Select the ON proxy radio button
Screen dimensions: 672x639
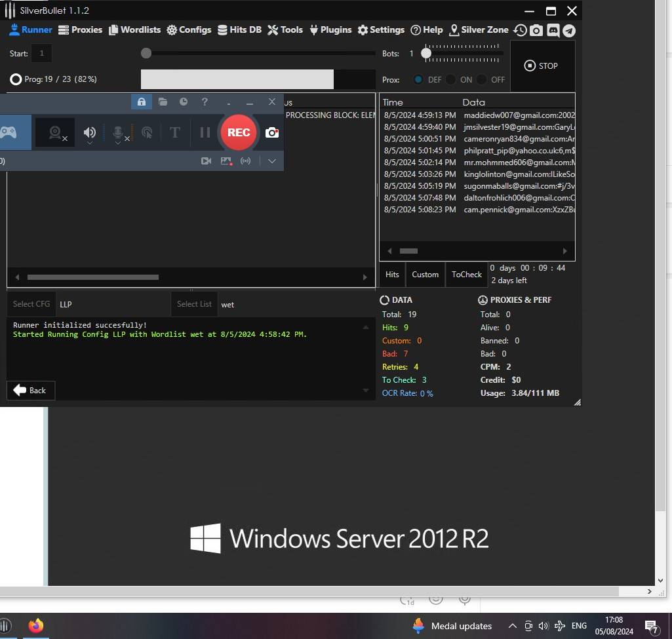coord(451,79)
